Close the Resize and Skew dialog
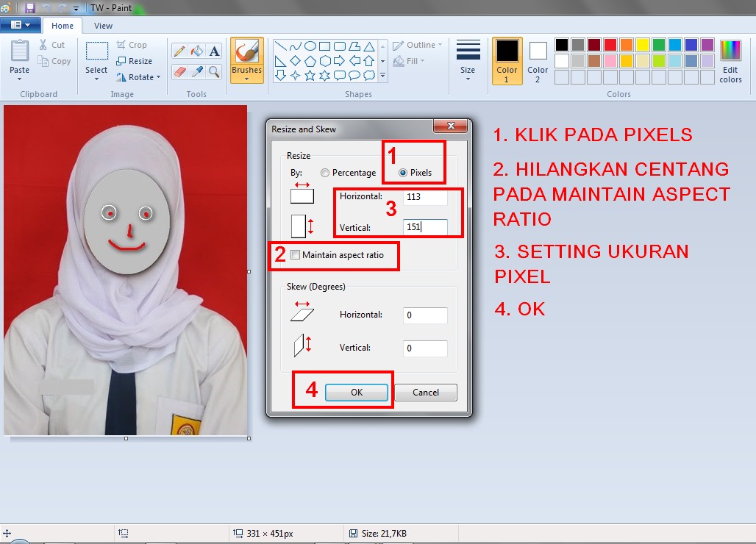Screen dimensions: 756x544 (451, 126)
